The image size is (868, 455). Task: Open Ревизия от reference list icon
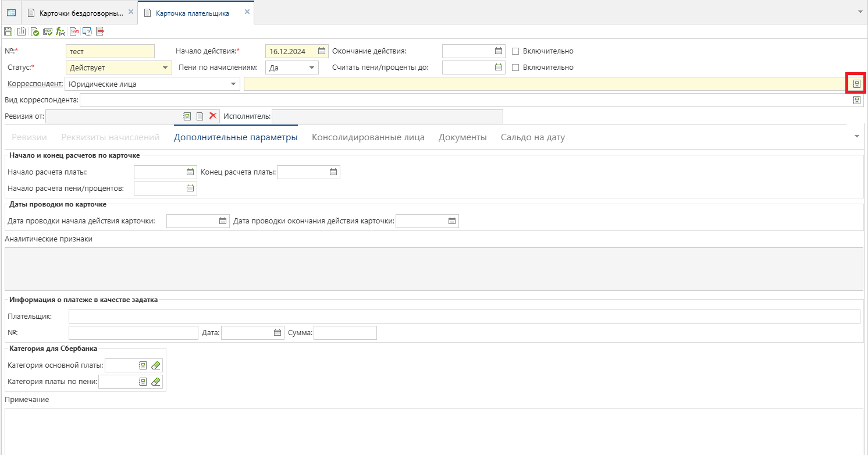pyautogui.click(x=187, y=116)
